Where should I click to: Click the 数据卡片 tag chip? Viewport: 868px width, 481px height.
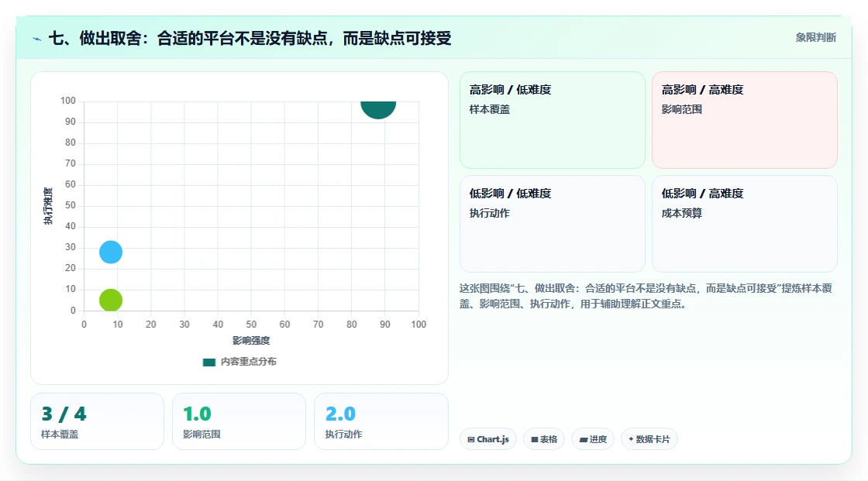(649, 439)
